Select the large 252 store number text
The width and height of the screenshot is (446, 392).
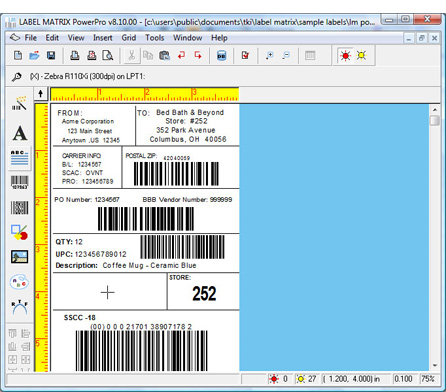point(204,294)
